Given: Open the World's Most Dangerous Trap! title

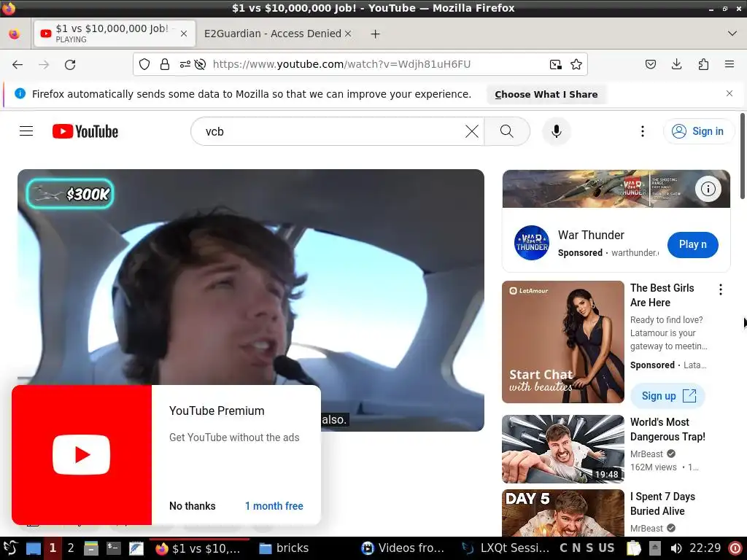Looking at the screenshot, I should pyautogui.click(x=667, y=429).
